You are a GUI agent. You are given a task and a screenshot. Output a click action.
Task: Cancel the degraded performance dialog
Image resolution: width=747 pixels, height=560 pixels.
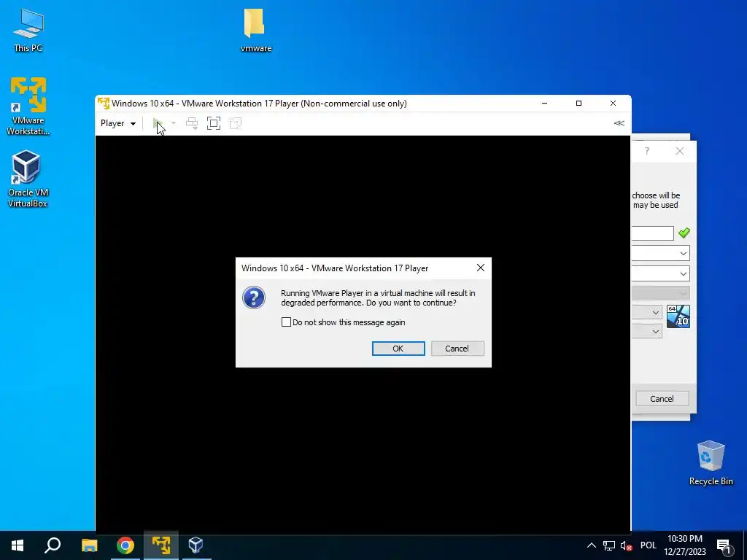(457, 349)
